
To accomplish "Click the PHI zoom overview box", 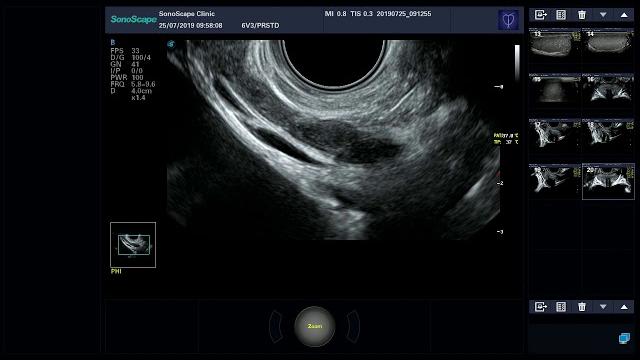I will 133,245.
